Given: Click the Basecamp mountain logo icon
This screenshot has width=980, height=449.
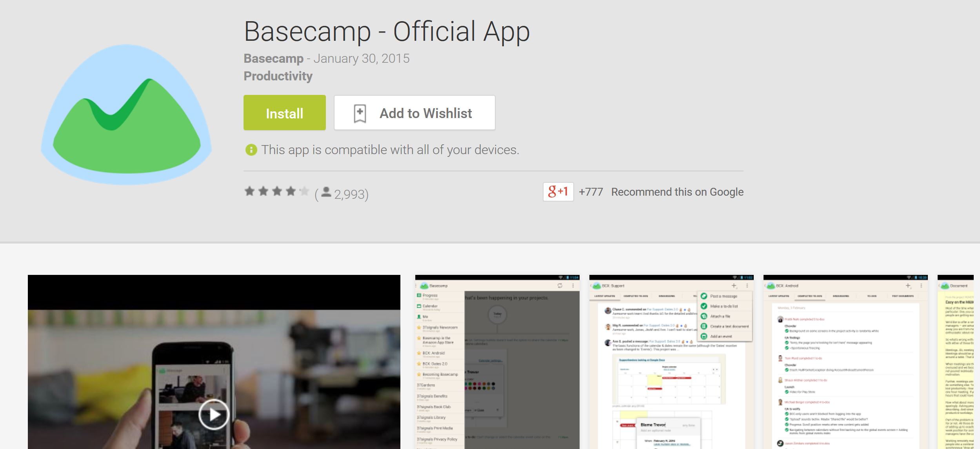Looking at the screenshot, I should (x=126, y=114).
